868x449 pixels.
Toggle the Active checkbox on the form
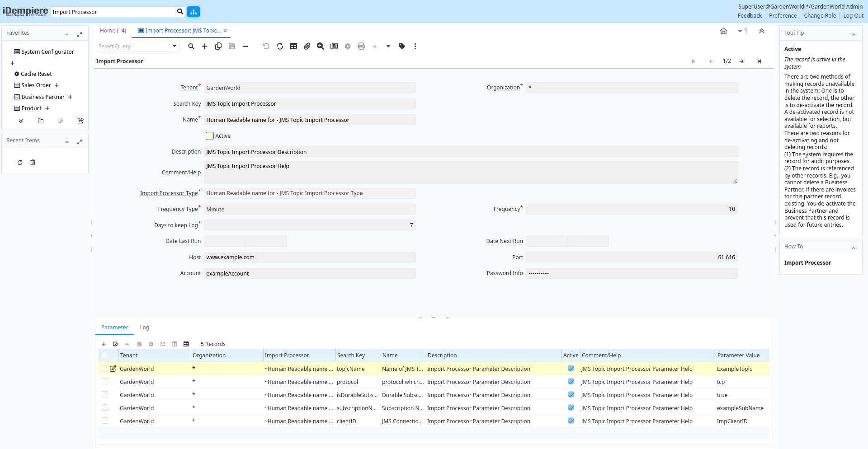[x=210, y=136]
